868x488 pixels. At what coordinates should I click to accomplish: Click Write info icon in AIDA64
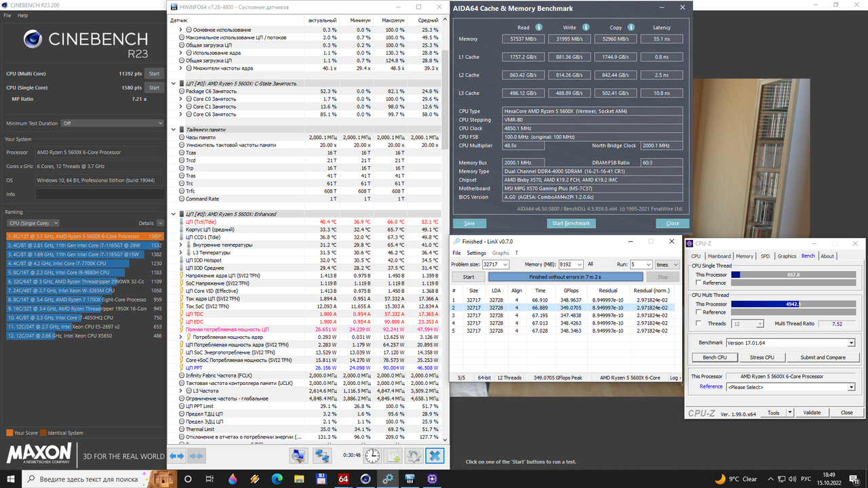[585, 28]
